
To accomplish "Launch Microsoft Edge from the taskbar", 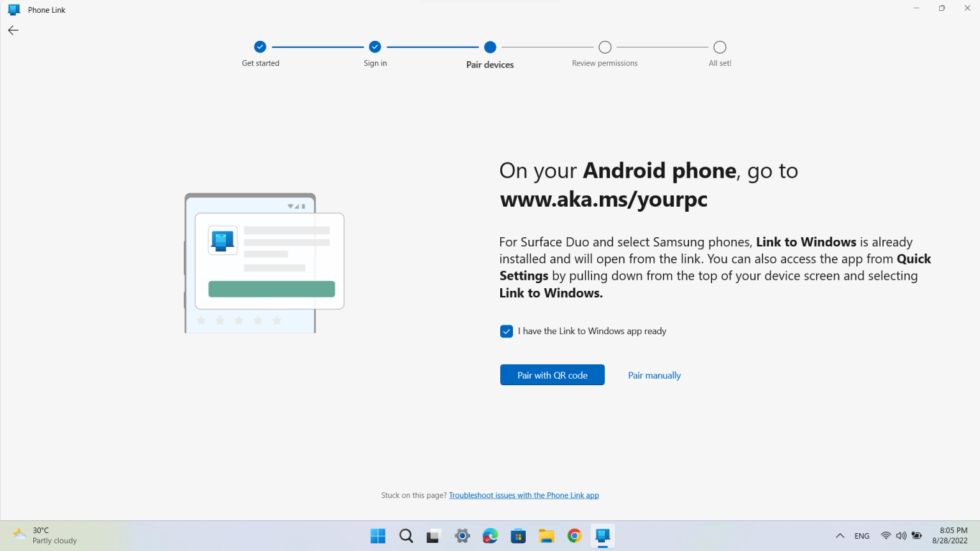I will click(490, 536).
